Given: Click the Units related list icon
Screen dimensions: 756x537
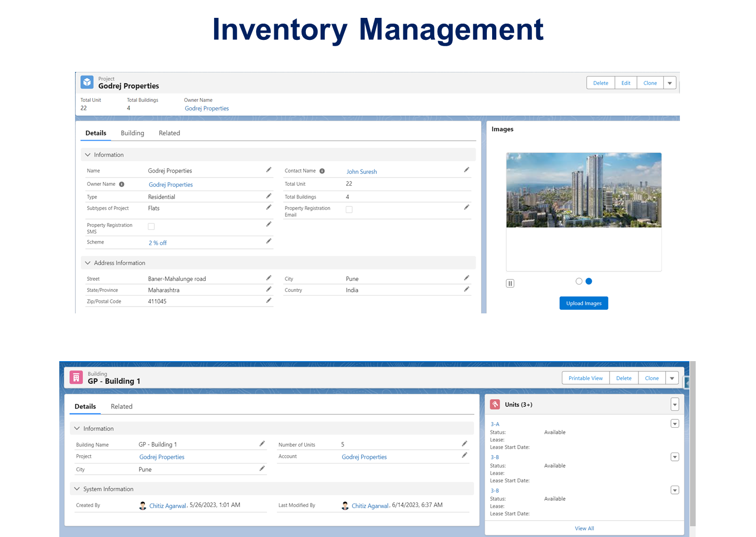Looking at the screenshot, I should tap(495, 404).
